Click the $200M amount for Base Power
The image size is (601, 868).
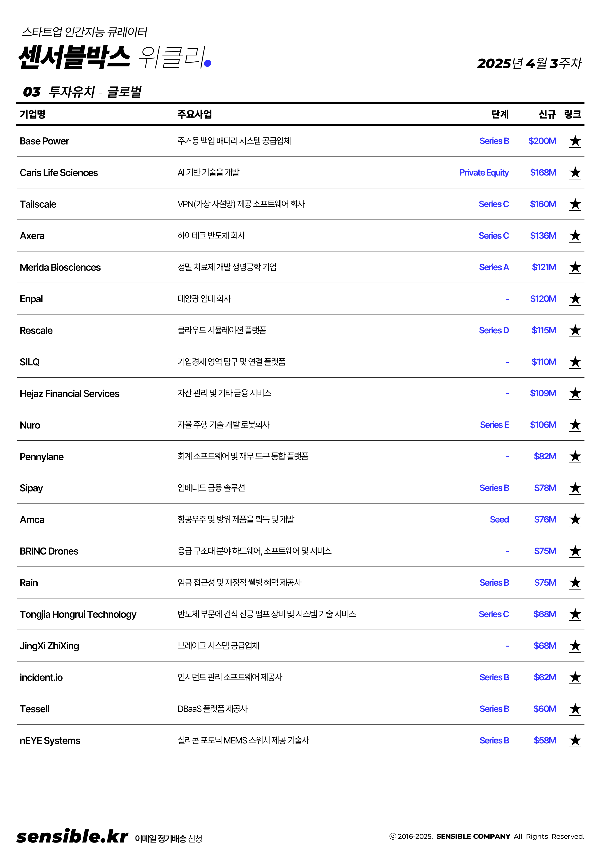pos(542,141)
